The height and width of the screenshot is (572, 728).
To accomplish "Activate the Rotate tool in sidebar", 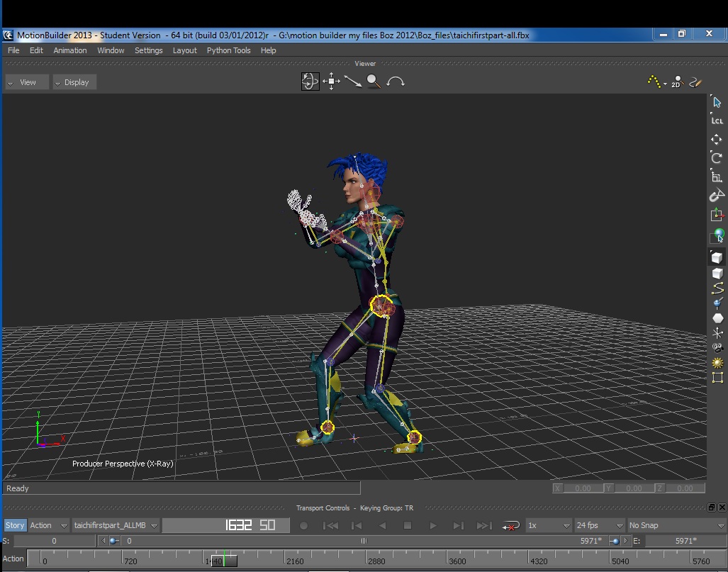I will click(717, 157).
